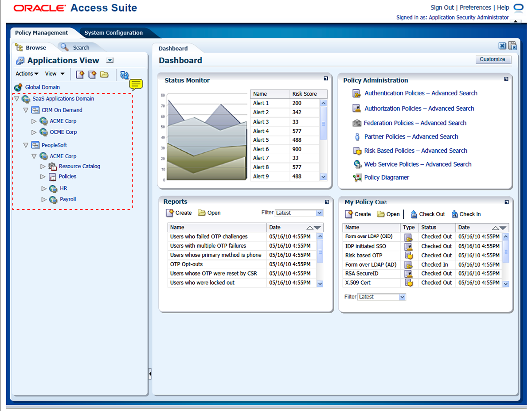Image resolution: width=532 pixels, height=411 pixels.
Task: Click the Reports list scroll-down arrow
Action: [x=320, y=283]
